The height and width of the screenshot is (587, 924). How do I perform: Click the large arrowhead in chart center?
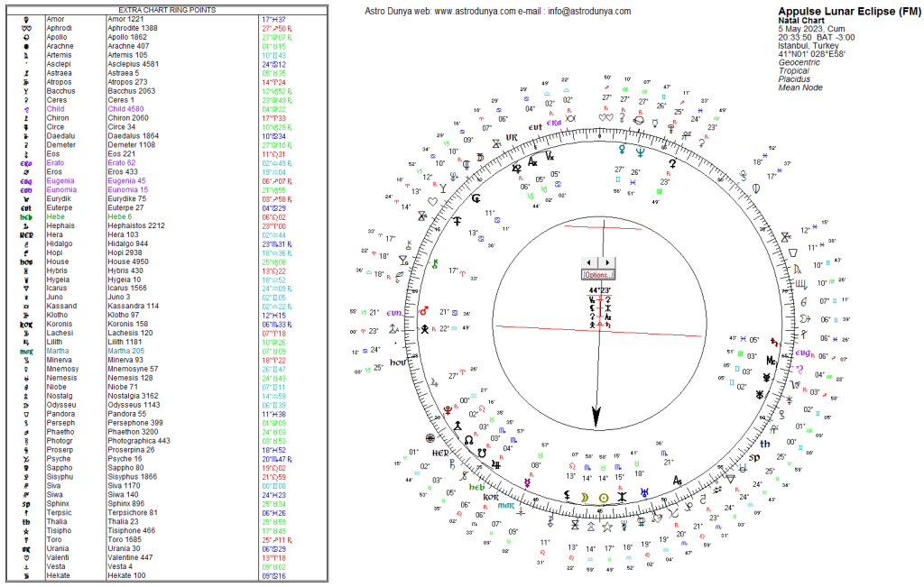(x=596, y=416)
